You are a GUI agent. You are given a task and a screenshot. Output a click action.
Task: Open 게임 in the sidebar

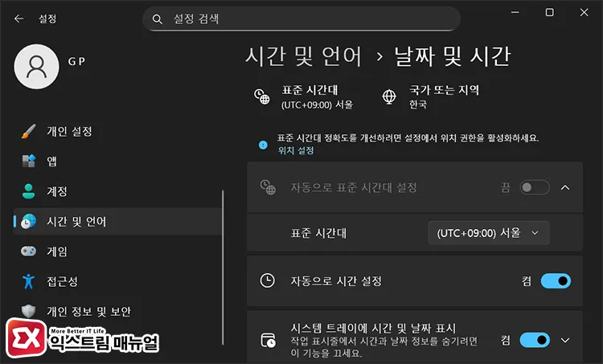click(117, 252)
